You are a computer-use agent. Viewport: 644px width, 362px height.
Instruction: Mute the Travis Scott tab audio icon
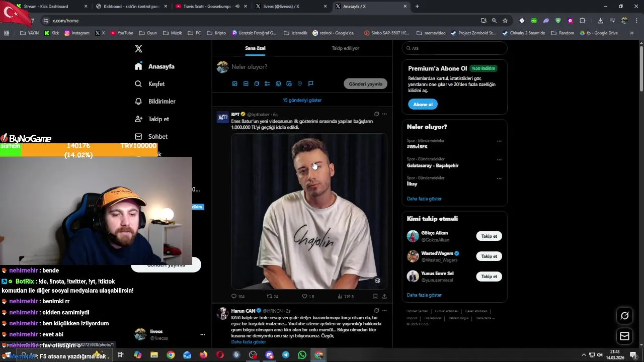pos(237,7)
